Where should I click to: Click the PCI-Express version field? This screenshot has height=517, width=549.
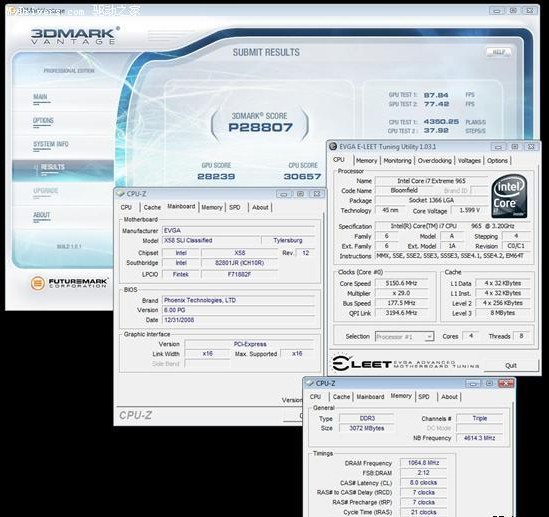(249, 344)
